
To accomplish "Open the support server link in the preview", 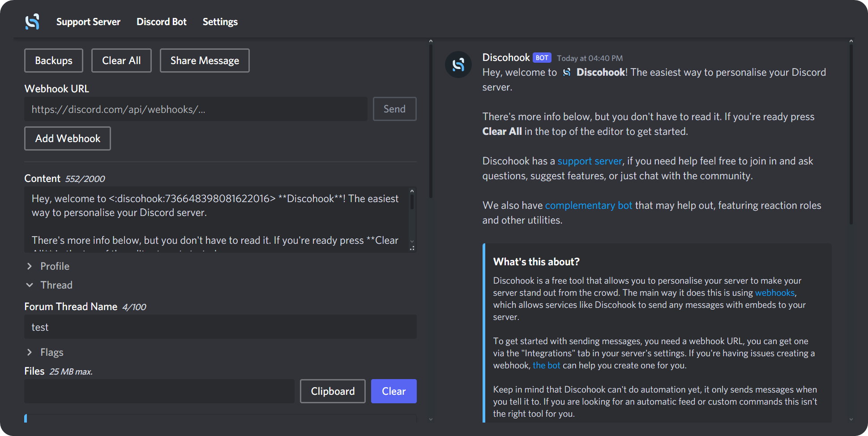I will click(x=590, y=161).
